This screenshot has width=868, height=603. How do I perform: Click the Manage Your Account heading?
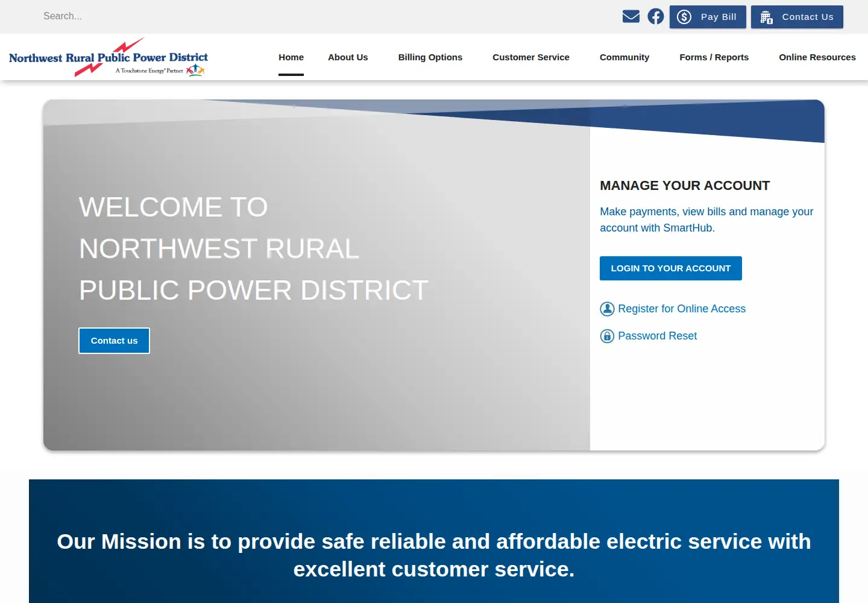[x=685, y=186]
